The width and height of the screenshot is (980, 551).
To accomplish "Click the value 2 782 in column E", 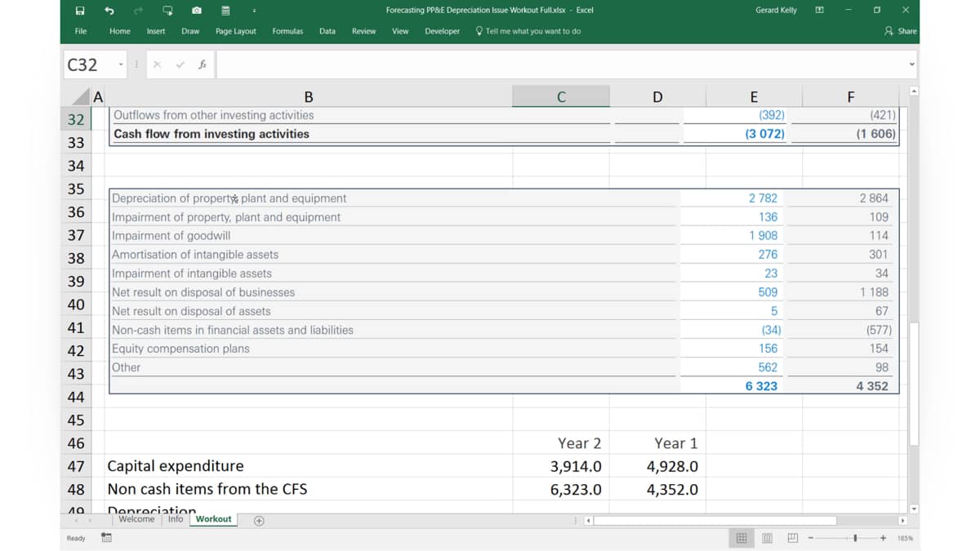I will pos(763,198).
